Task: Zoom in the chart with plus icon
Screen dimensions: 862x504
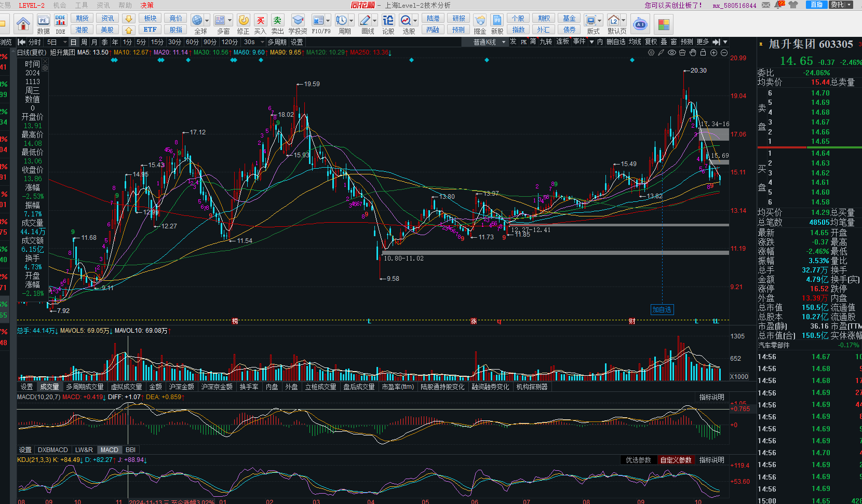Action: [x=713, y=52]
